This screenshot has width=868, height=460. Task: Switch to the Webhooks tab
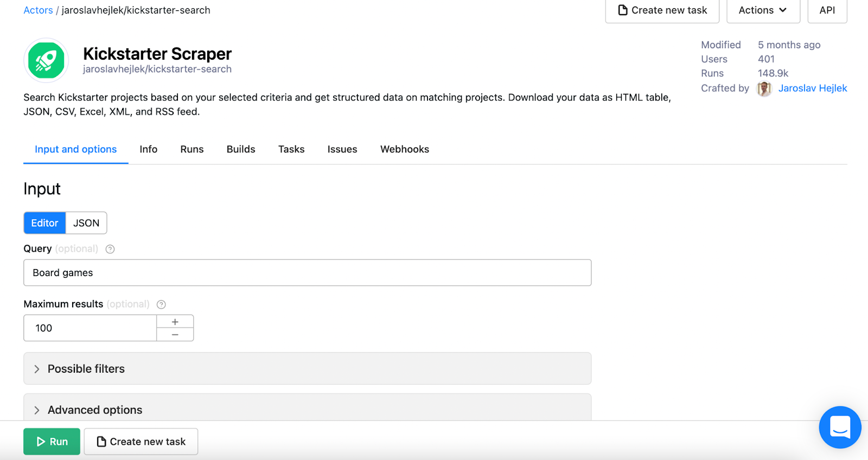(405, 149)
